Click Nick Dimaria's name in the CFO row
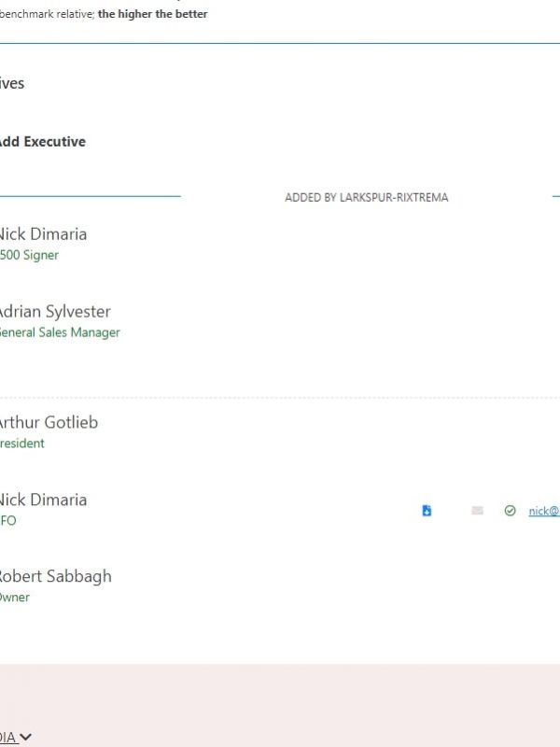This screenshot has width=560, height=747. tap(42, 500)
